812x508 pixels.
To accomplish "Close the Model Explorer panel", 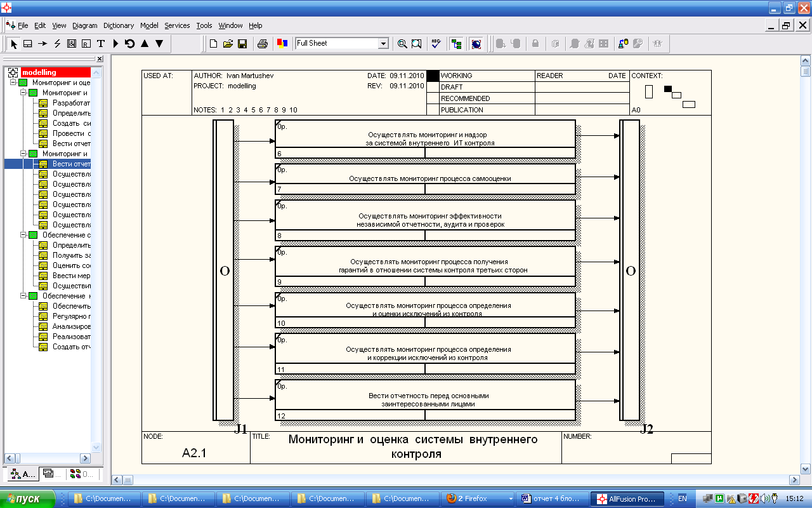I will [99, 59].
